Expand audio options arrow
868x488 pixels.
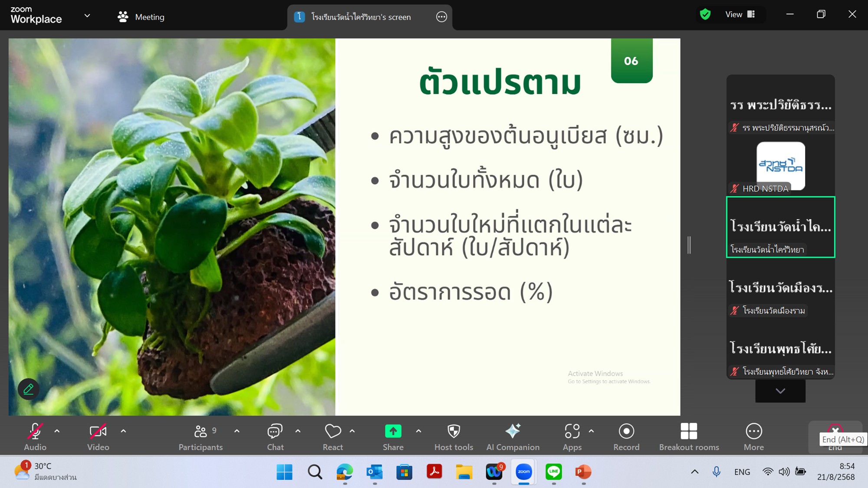[x=57, y=431]
